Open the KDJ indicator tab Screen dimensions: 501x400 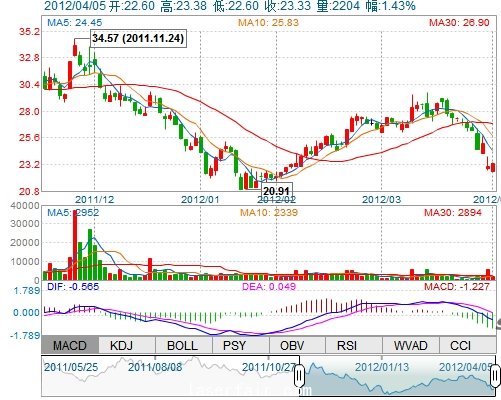(x=121, y=345)
